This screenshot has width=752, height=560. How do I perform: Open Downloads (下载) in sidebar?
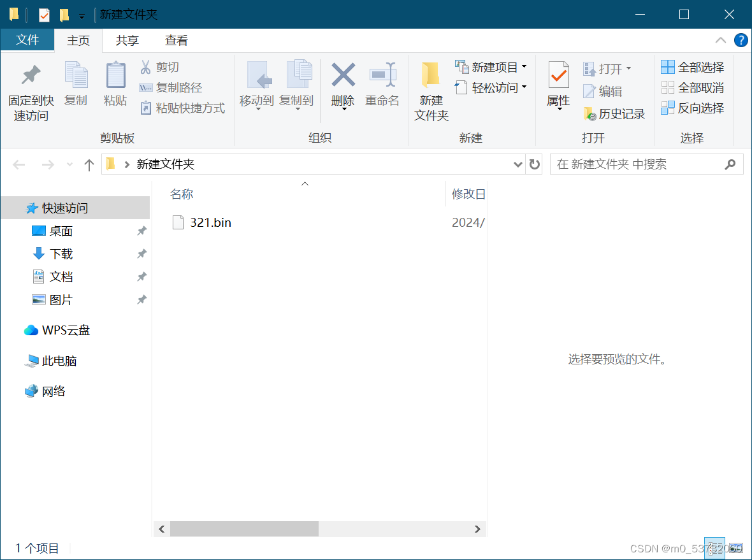click(61, 254)
